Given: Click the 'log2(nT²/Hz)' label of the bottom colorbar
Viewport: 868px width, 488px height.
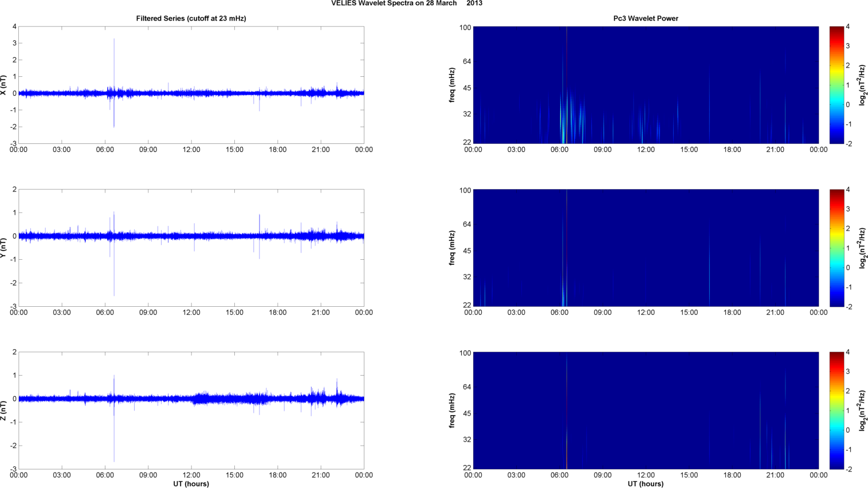Looking at the screenshot, I should 863,411.
